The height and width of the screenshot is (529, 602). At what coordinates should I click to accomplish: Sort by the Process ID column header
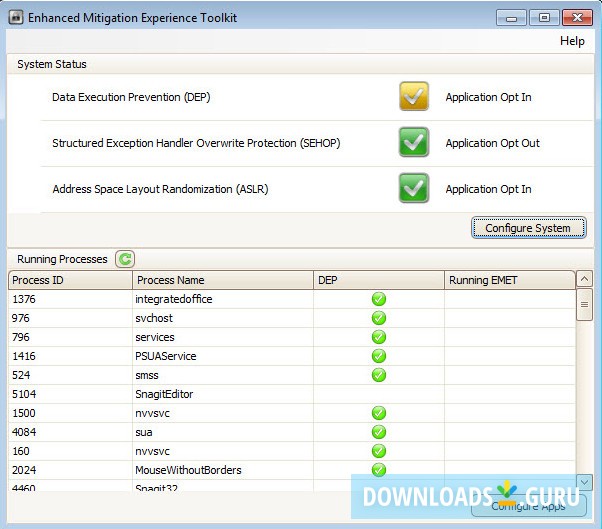click(x=70, y=280)
